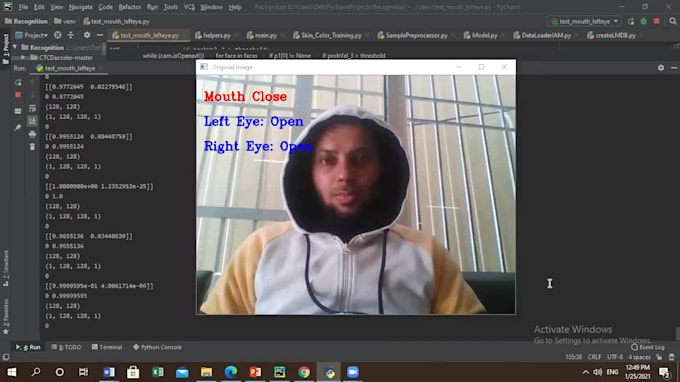Click the print output icon
The height and width of the screenshot is (382, 680).
click(33, 134)
